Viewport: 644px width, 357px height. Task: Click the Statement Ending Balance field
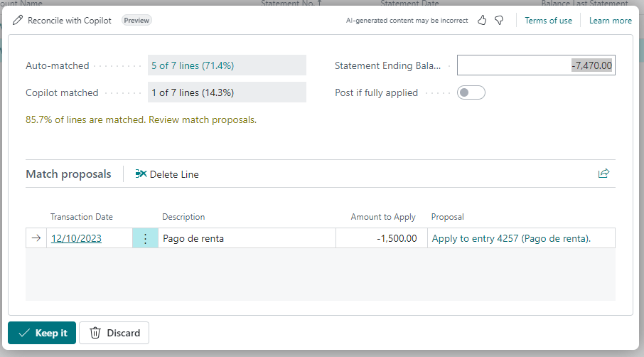point(535,65)
